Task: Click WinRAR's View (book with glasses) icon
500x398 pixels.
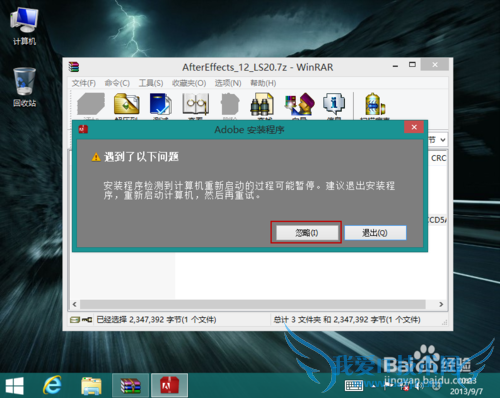Action: (195, 105)
